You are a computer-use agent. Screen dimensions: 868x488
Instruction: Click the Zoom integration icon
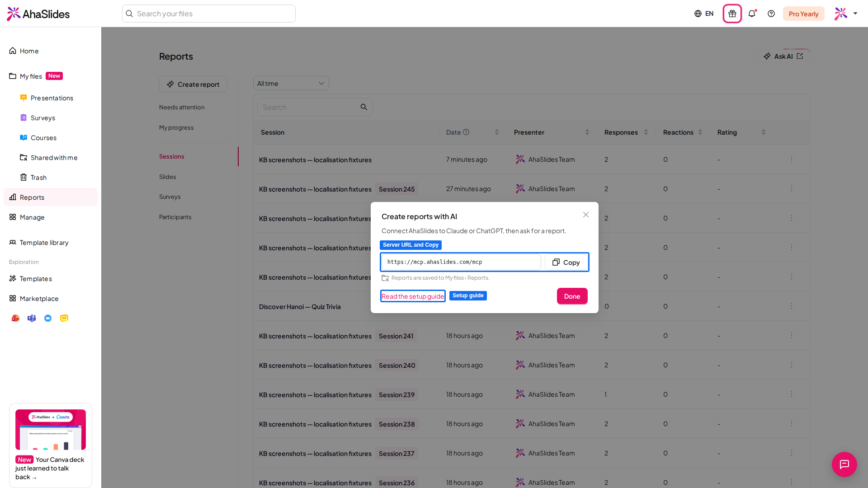[x=48, y=318]
